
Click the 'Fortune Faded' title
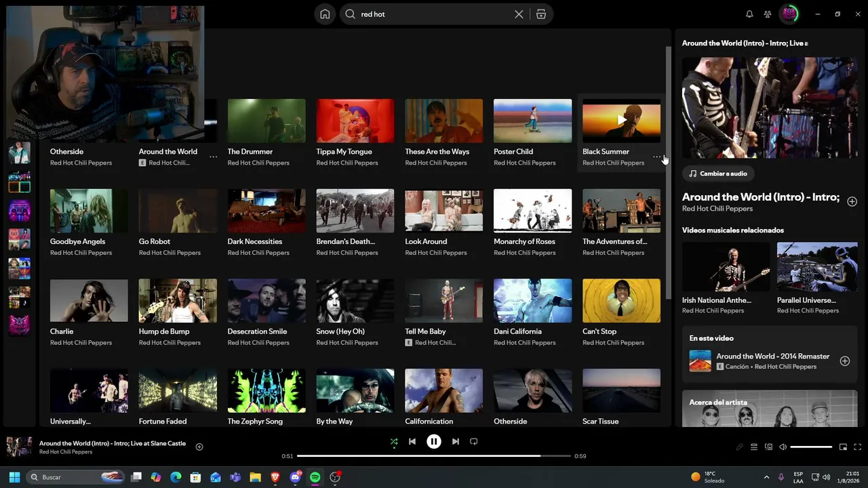(x=163, y=422)
